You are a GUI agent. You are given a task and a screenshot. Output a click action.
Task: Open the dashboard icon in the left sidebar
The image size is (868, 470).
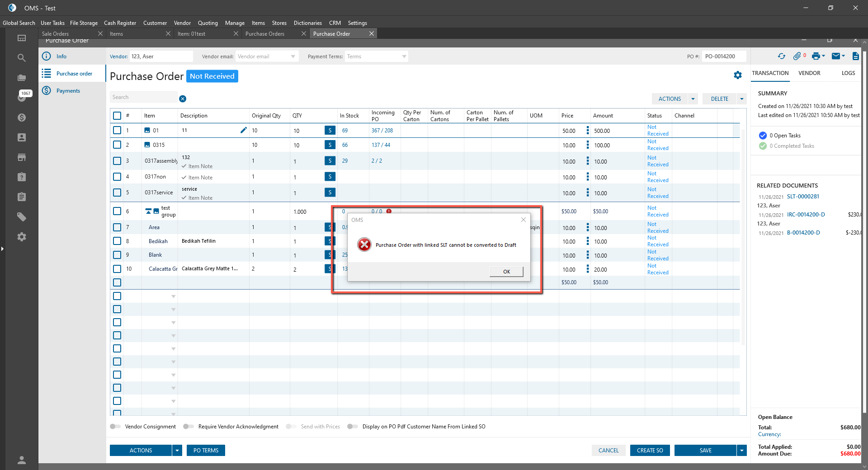(x=21, y=38)
